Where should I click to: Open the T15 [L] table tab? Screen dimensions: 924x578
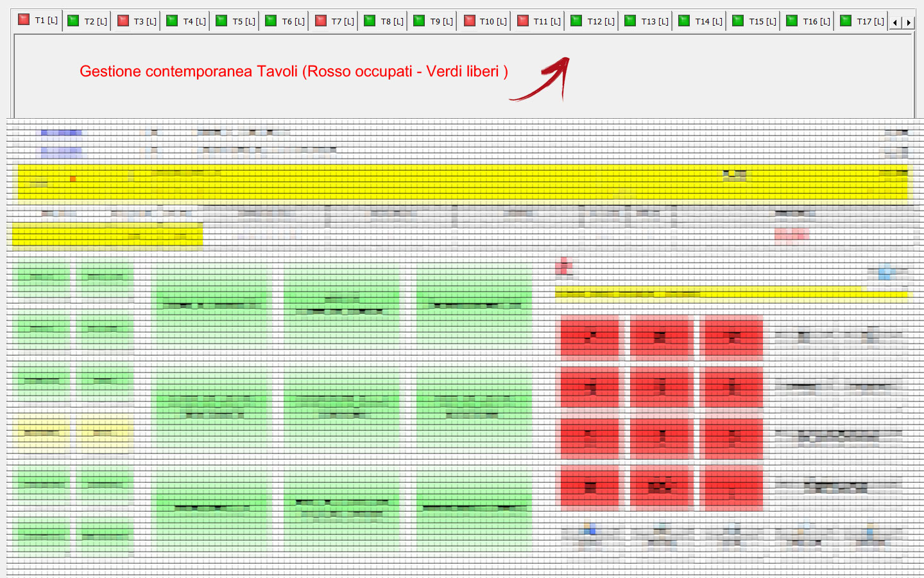click(x=762, y=21)
